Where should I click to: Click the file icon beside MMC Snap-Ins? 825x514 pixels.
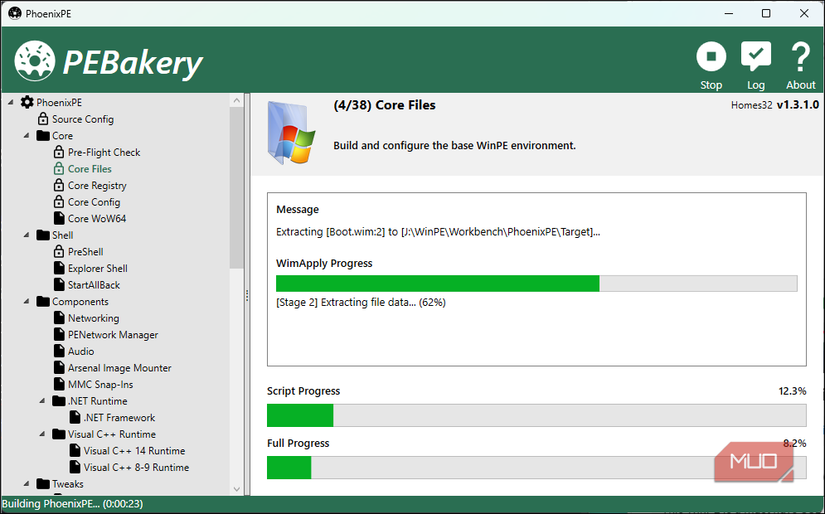pos(59,384)
